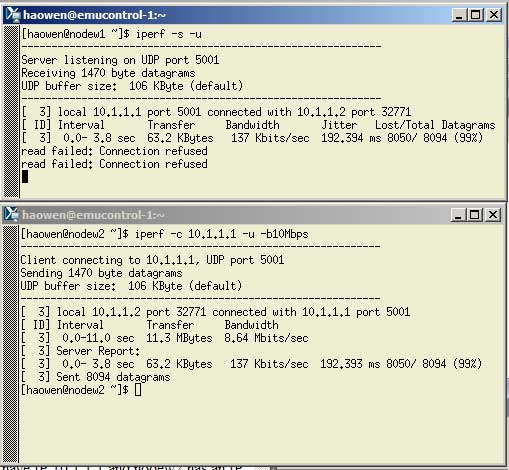Click the '11.3 MBytes' transfer value
509x470 pixels.
pyautogui.click(x=179, y=338)
